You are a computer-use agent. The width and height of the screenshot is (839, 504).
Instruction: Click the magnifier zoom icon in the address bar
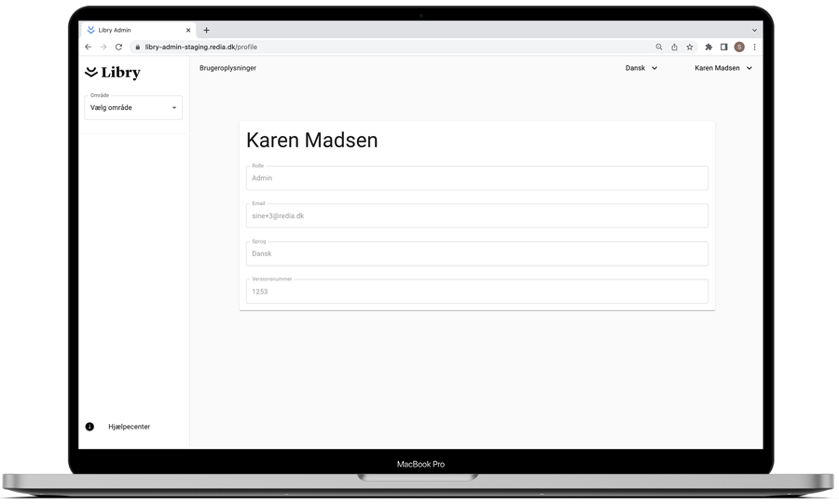click(x=659, y=47)
